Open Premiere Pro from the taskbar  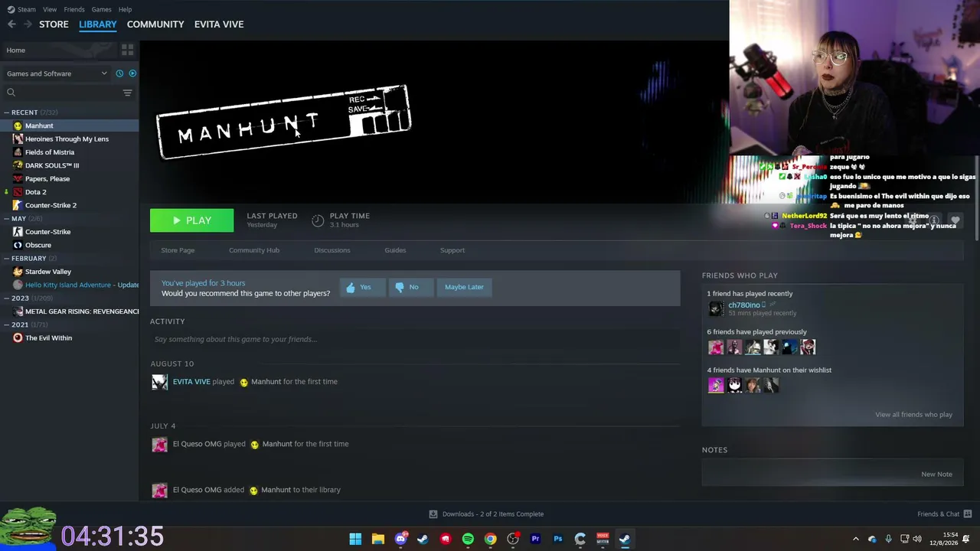coord(535,539)
